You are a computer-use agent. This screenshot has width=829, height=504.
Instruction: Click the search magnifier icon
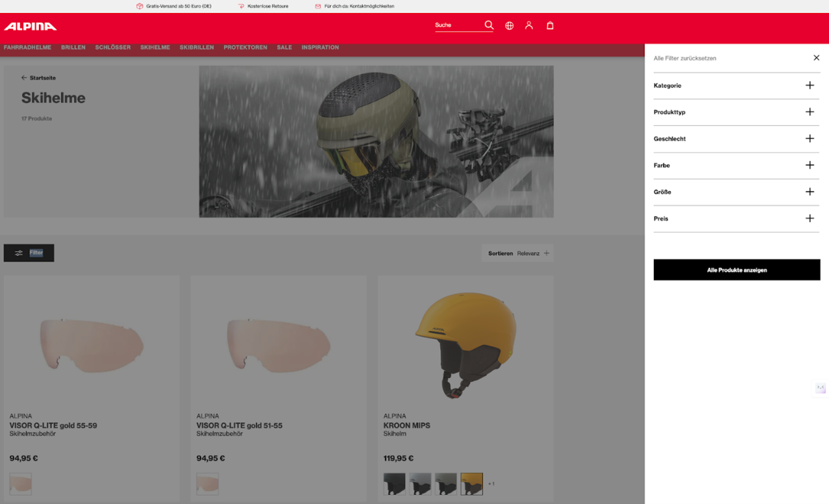489,25
